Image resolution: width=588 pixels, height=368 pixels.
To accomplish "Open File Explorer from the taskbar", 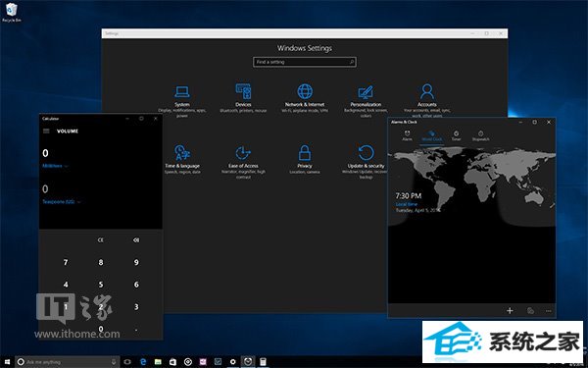I will coord(158,362).
